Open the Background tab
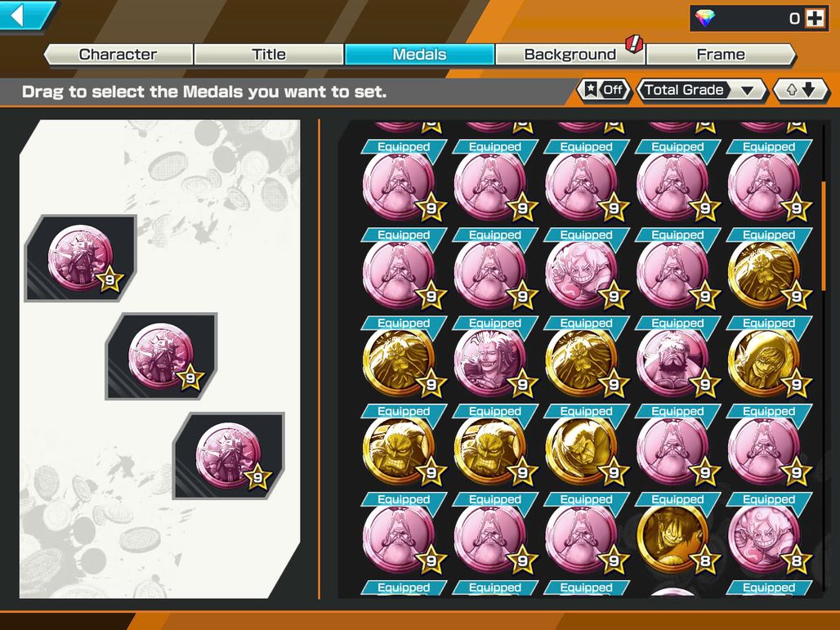This screenshot has width=840, height=630. point(570,54)
